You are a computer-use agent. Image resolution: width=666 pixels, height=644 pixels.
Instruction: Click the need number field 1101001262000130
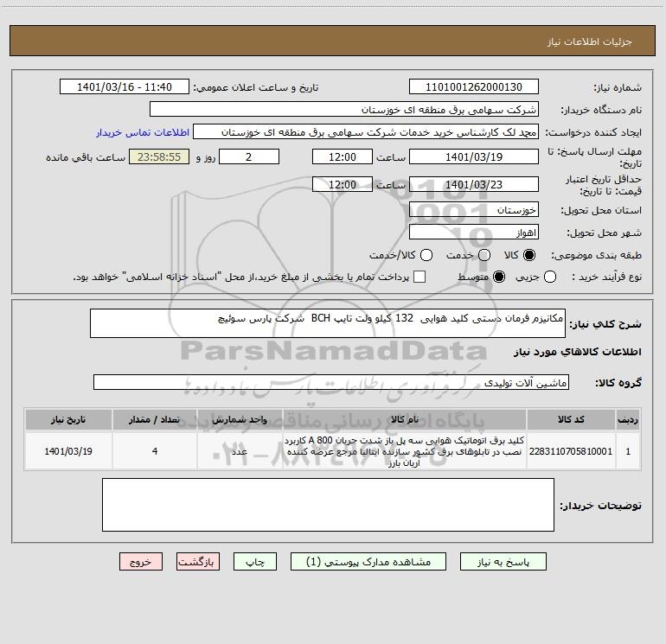coord(474,86)
